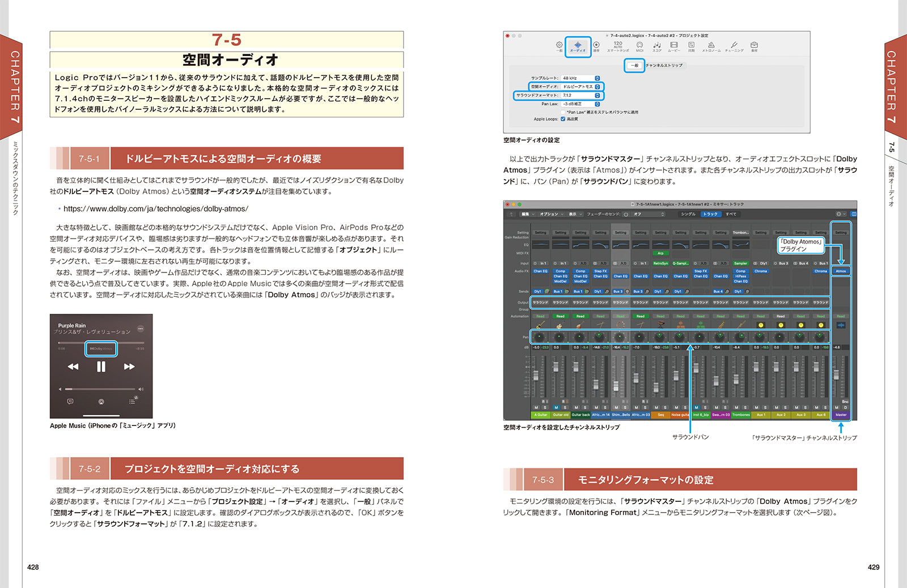This screenshot has height=588, width=907.
Task: Unmute the Inst 6_bip channel
Action: (x=697, y=407)
